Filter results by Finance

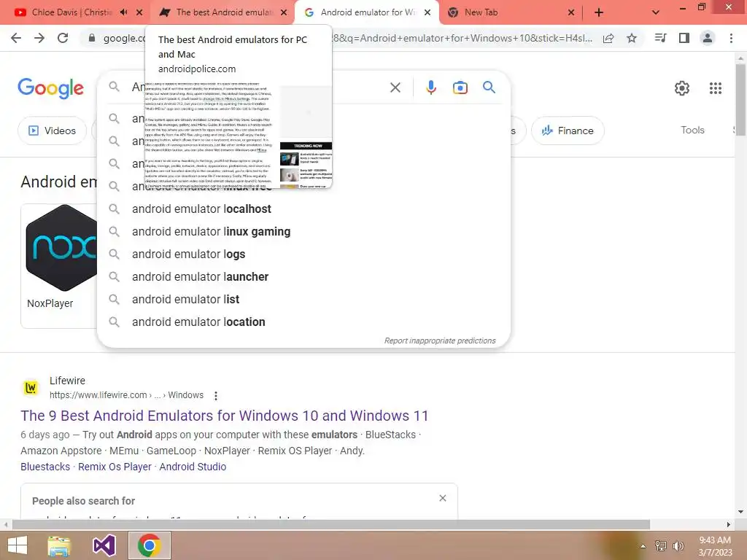(x=568, y=131)
